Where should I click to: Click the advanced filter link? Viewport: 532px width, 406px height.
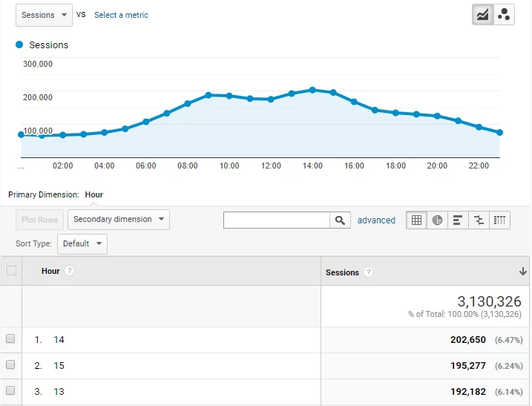click(x=376, y=220)
